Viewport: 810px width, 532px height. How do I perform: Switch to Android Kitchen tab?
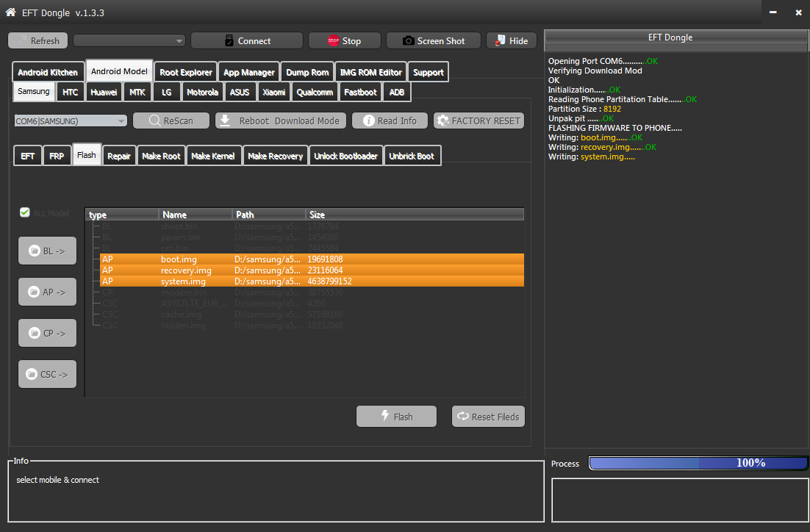pyautogui.click(x=48, y=72)
